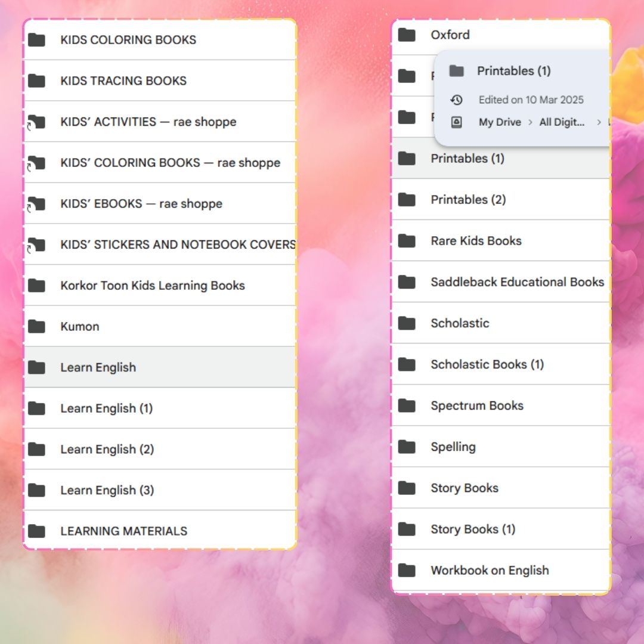Screen dimensions: 644x644
Task: Click the shortcut folder icon for KIDS' EBOOKS
Action: coord(37,204)
